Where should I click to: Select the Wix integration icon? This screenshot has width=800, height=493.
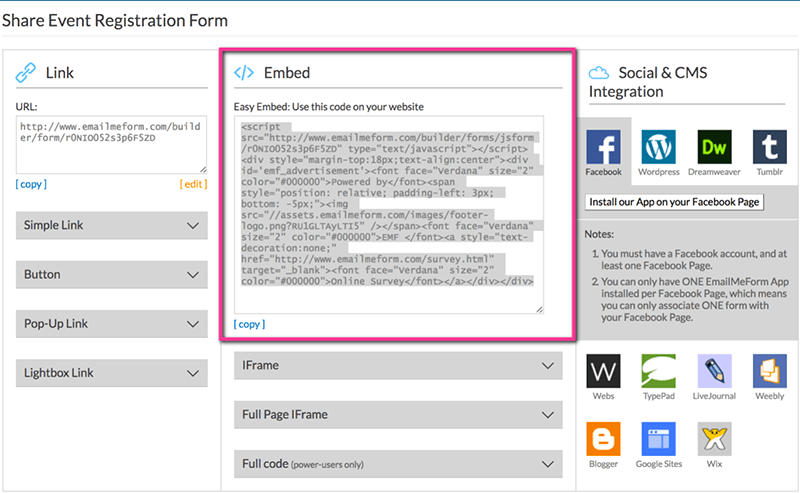714,439
